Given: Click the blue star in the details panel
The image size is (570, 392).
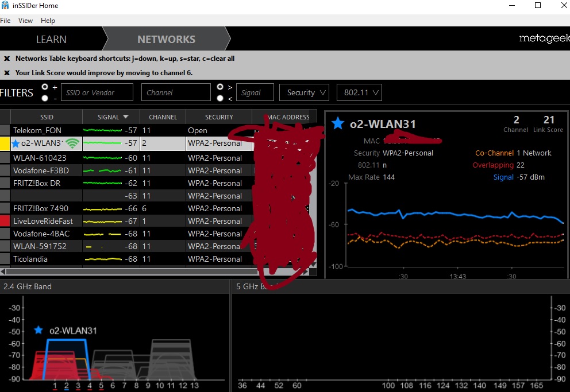Looking at the screenshot, I should (x=338, y=123).
